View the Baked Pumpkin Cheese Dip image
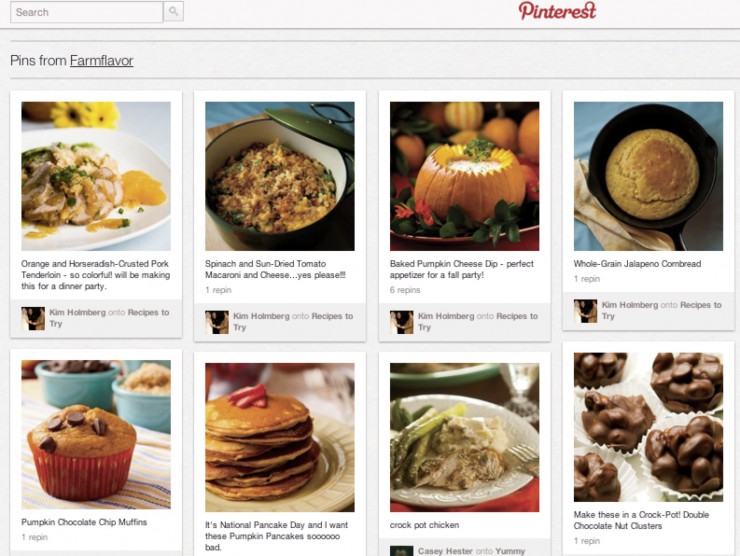The width and height of the screenshot is (740, 556). click(464, 176)
